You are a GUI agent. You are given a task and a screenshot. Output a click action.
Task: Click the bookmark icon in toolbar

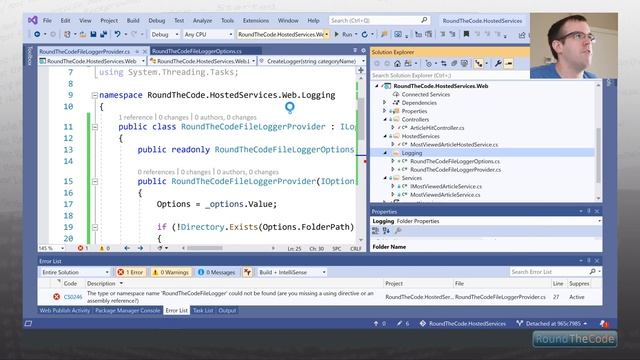point(466,34)
